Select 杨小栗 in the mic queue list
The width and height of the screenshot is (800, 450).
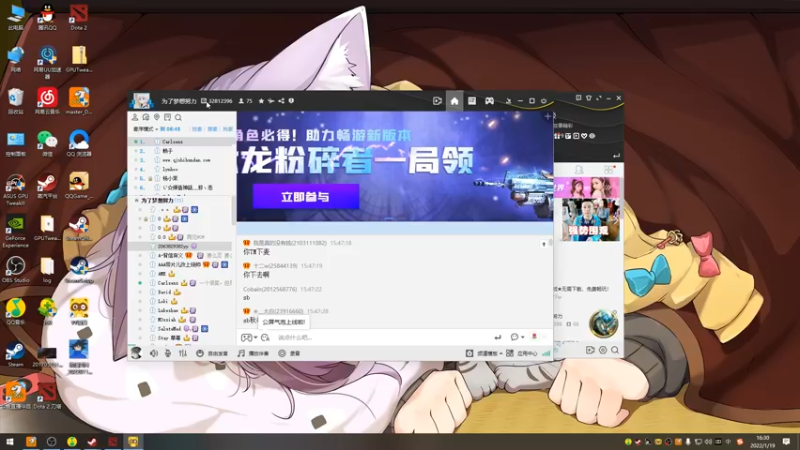coord(182,178)
